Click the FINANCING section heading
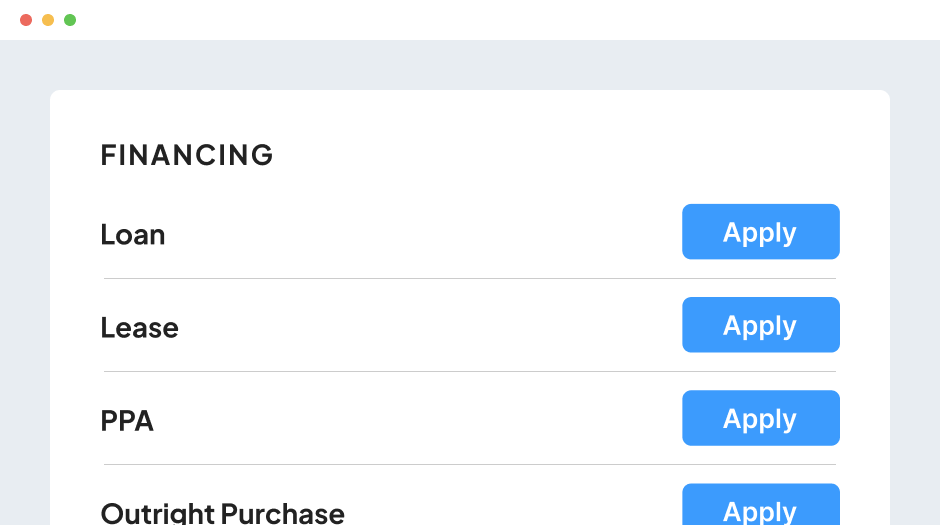Viewport: 940px width, 525px height. (x=187, y=155)
